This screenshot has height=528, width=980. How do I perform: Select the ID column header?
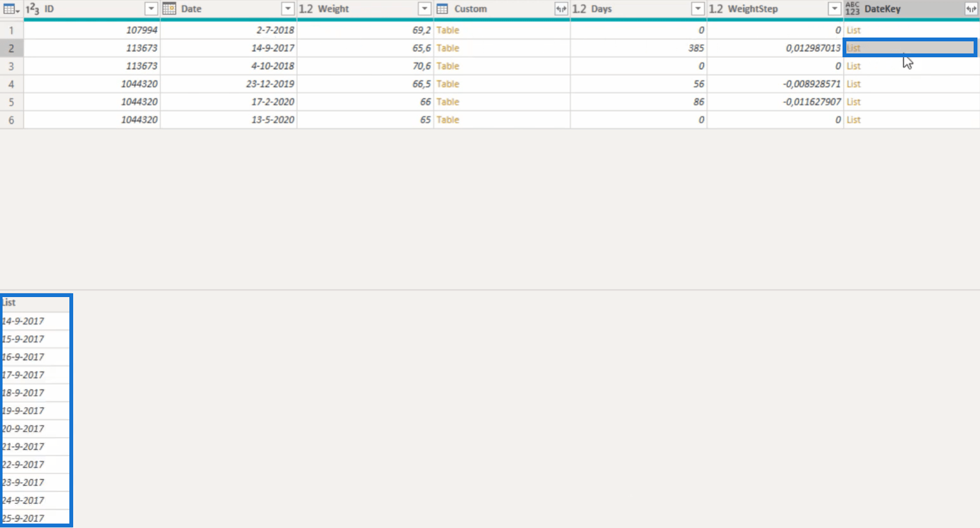(92, 9)
